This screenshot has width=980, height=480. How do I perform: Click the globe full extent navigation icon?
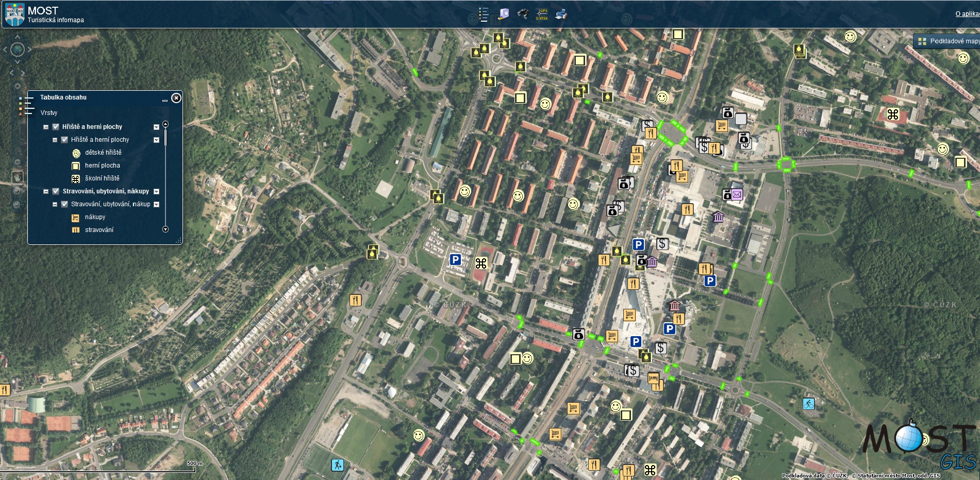click(x=18, y=50)
